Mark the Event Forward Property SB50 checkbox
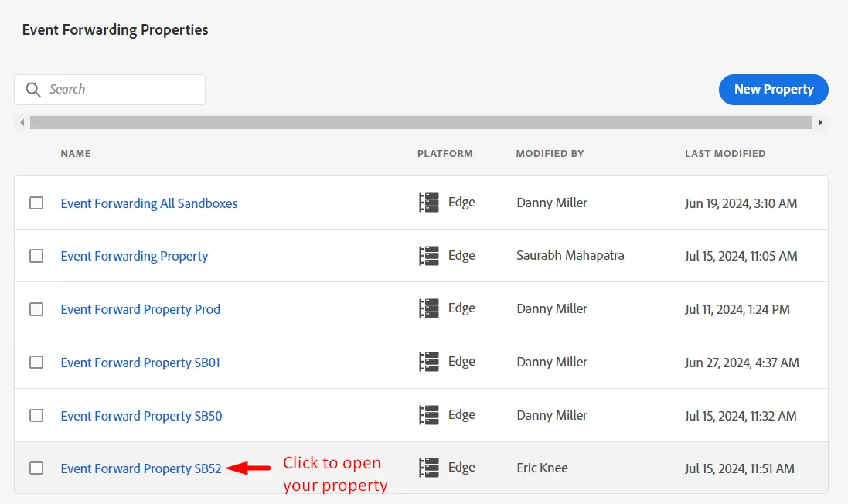Viewport: 848px width, 504px height. coord(36,415)
